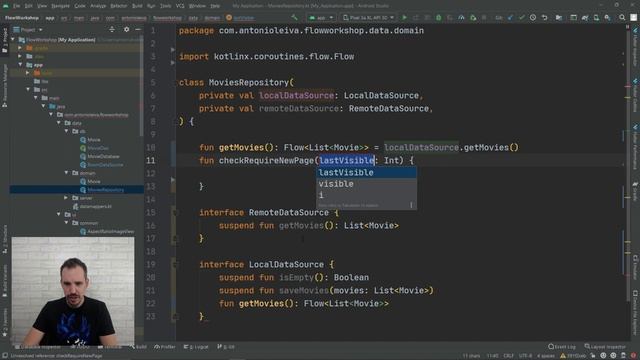
Task: Open the AVD Manager icon
Action: (596, 18)
